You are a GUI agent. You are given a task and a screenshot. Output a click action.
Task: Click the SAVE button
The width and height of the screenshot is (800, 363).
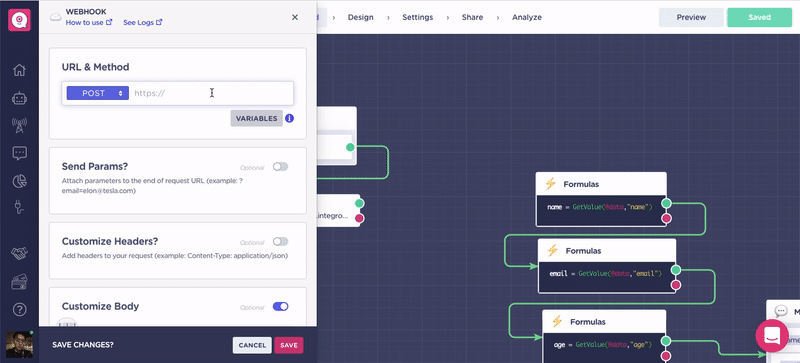coord(289,345)
